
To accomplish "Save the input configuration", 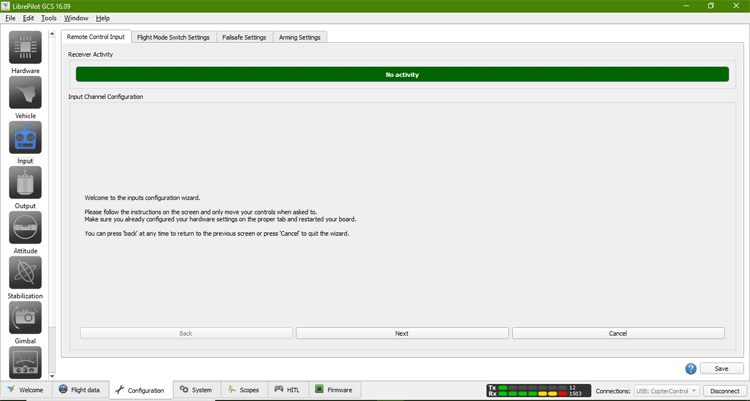I will pyautogui.click(x=721, y=368).
